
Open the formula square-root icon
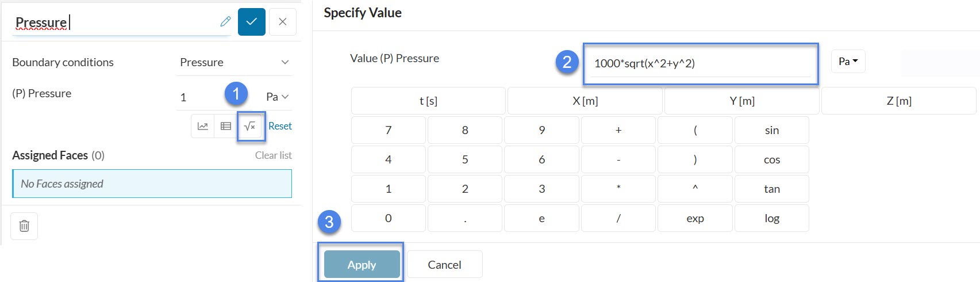(250, 126)
